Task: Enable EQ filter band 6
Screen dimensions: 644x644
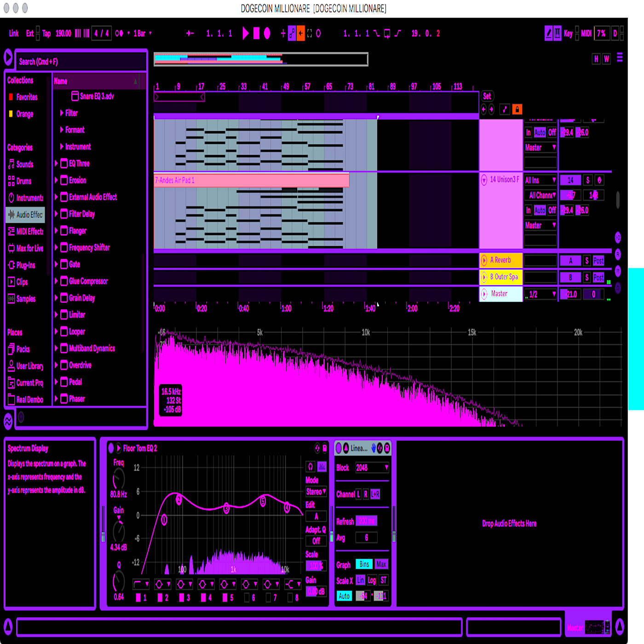Action: (247, 598)
